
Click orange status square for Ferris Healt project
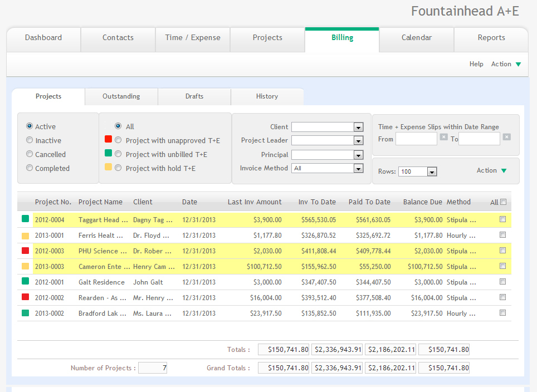(x=25, y=236)
